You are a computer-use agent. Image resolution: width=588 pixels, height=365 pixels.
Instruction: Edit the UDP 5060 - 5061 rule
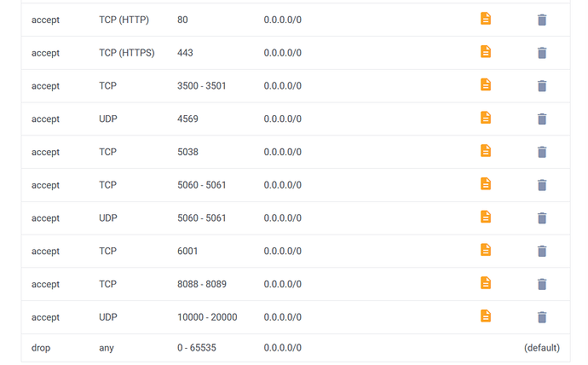coord(486,217)
